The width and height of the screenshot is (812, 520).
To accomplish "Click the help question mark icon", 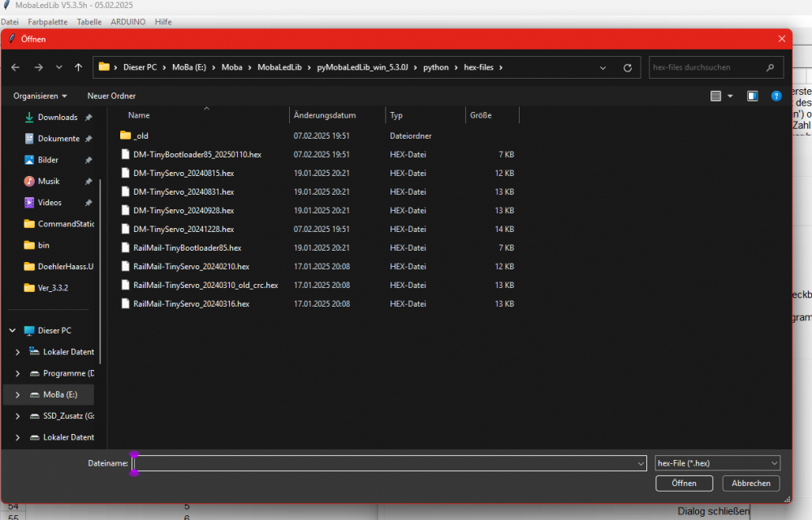I will click(x=776, y=97).
